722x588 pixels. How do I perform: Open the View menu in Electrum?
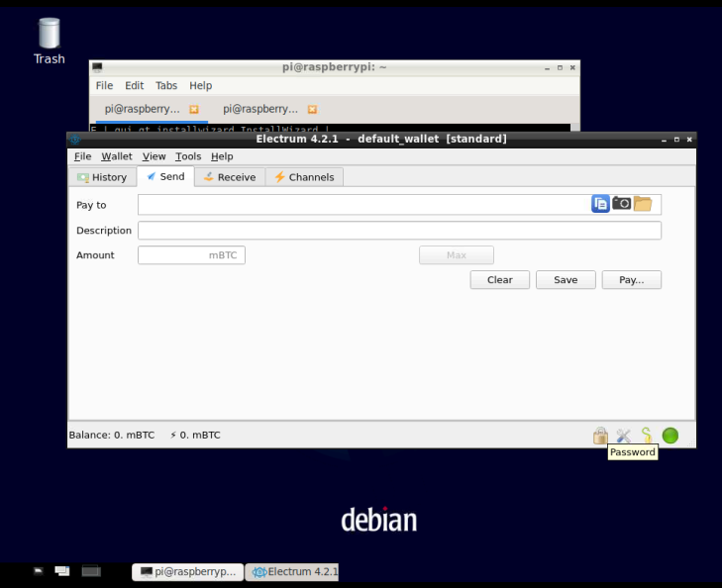coord(154,156)
